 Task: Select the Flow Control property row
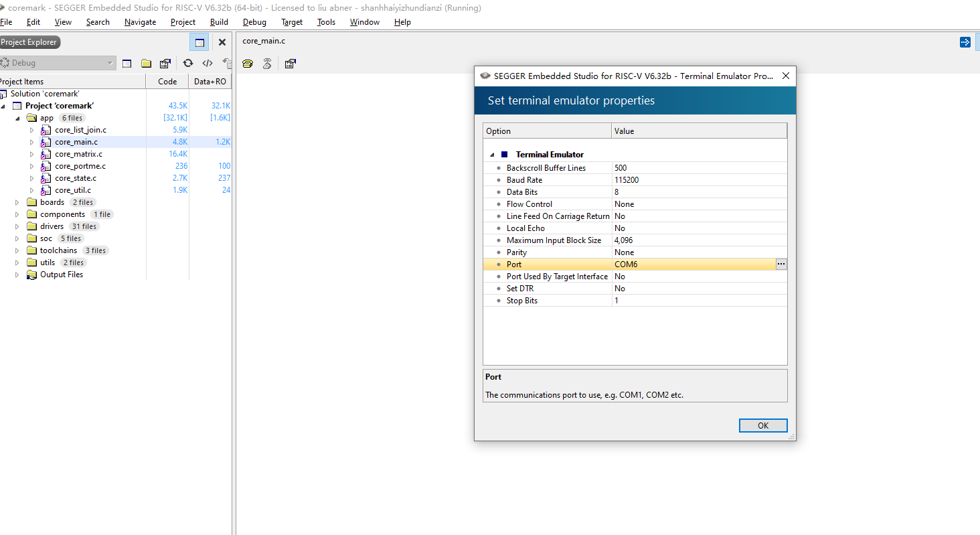[x=635, y=204]
